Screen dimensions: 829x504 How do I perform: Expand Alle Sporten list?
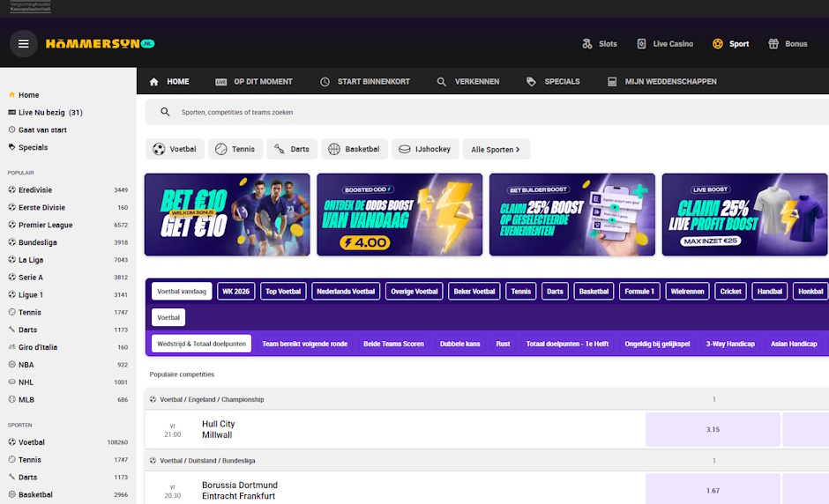point(496,149)
